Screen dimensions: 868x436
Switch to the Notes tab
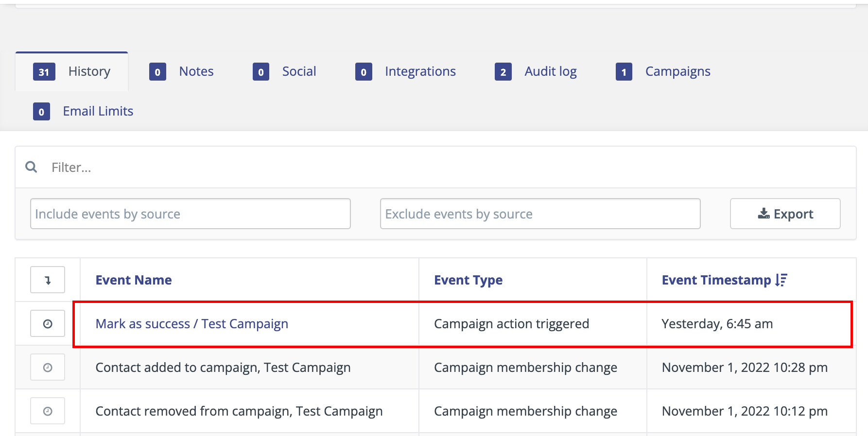click(x=196, y=71)
